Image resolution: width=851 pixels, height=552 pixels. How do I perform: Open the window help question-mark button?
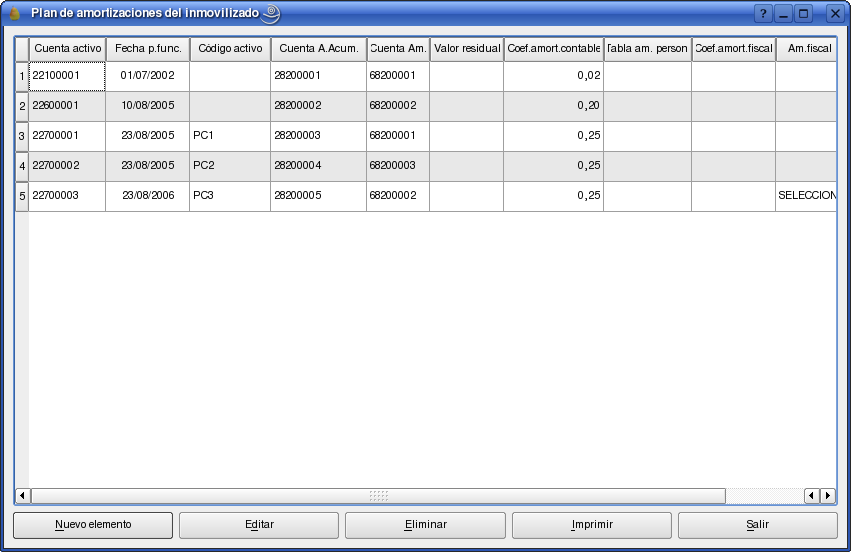coord(763,13)
